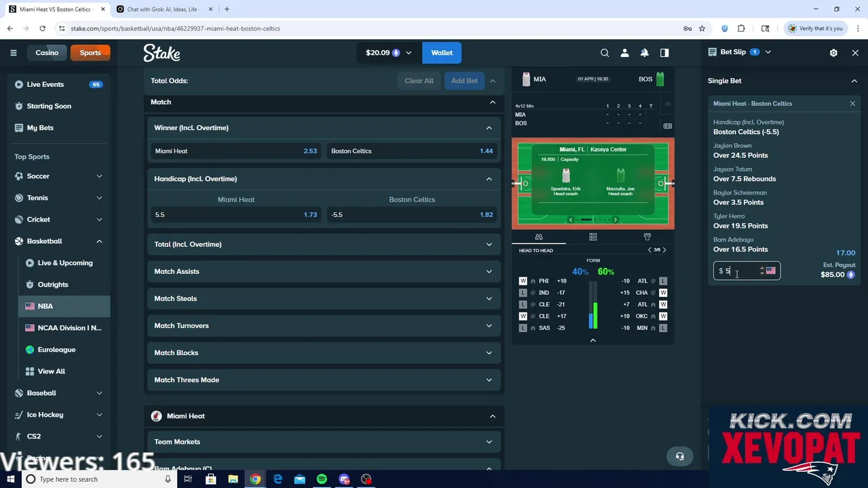Select NBA league
This screenshot has width=868, height=488.
64,306
